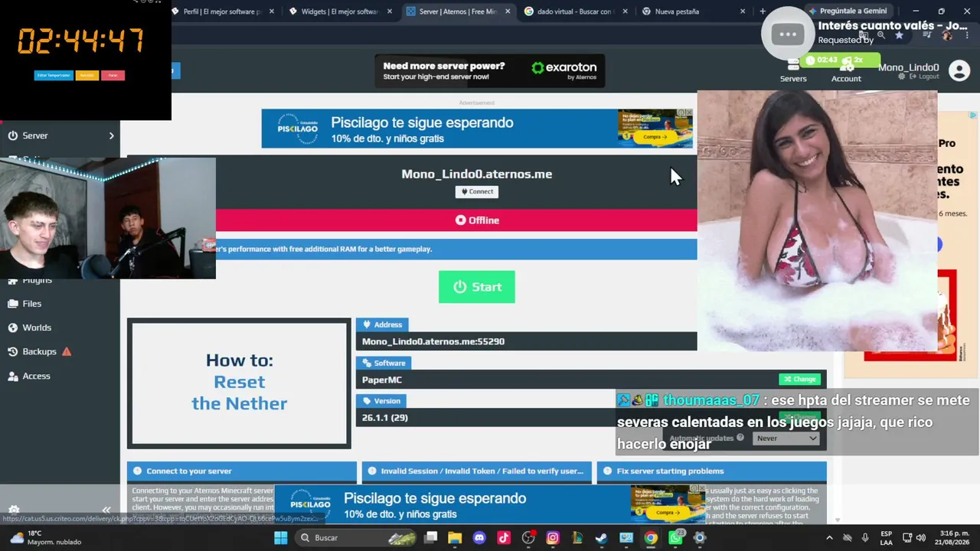Click the Backups warning triangle icon
The image size is (980, 551).
click(x=67, y=351)
